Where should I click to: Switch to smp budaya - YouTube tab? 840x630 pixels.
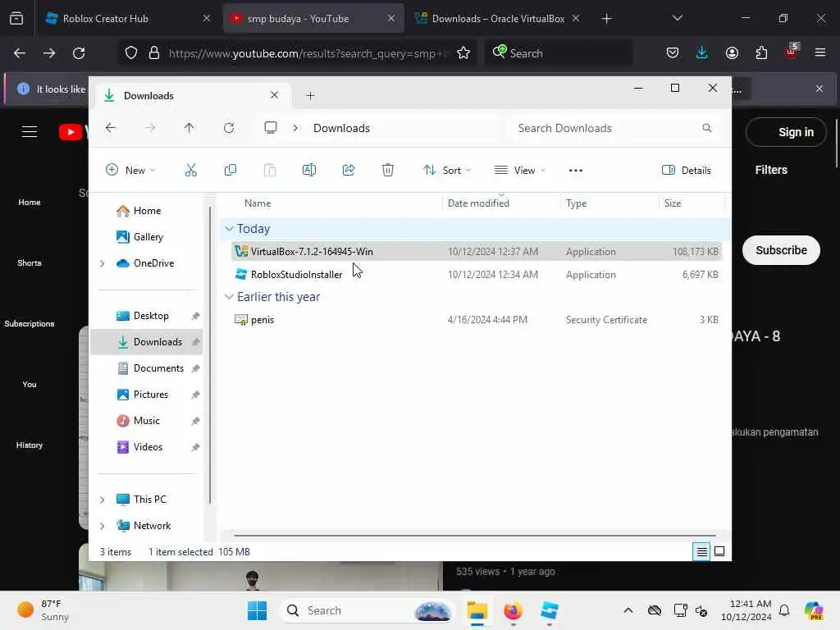click(x=313, y=19)
